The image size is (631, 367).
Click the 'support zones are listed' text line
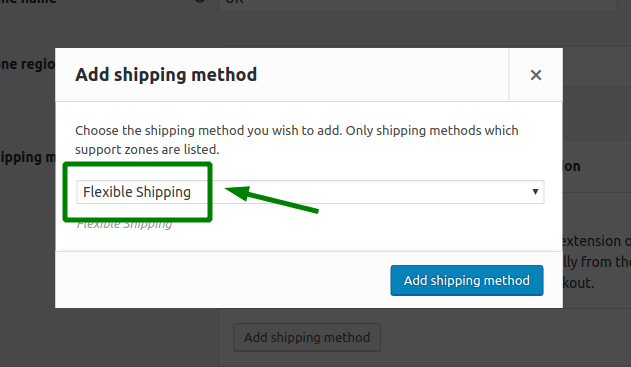coord(147,150)
